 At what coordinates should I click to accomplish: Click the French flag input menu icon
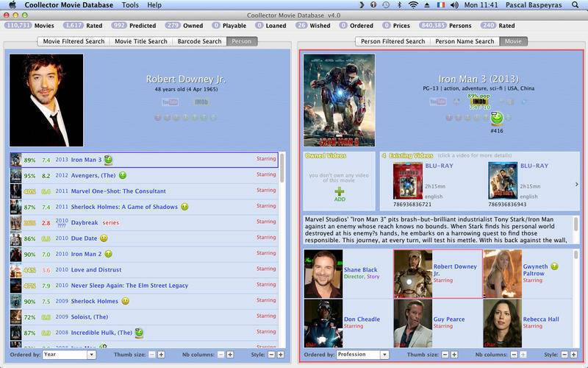click(440, 5)
